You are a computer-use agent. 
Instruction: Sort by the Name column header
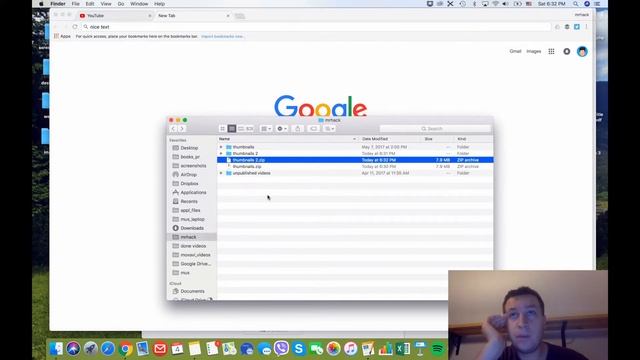point(288,139)
